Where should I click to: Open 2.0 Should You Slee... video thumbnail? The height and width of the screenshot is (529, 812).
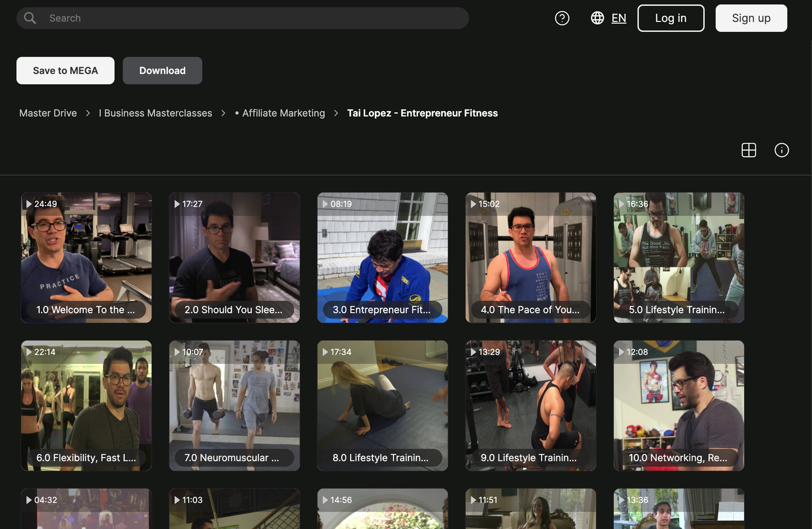pos(234,258)
